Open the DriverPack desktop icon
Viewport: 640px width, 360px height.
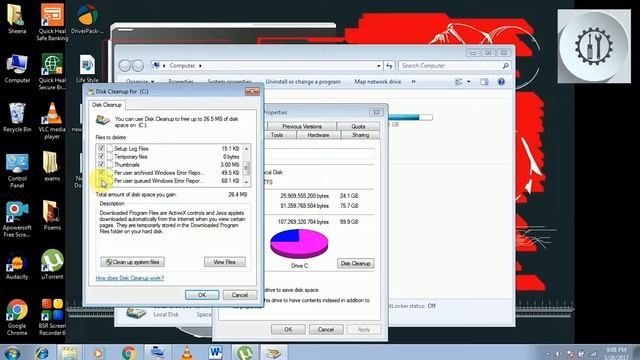click(87, 19)
